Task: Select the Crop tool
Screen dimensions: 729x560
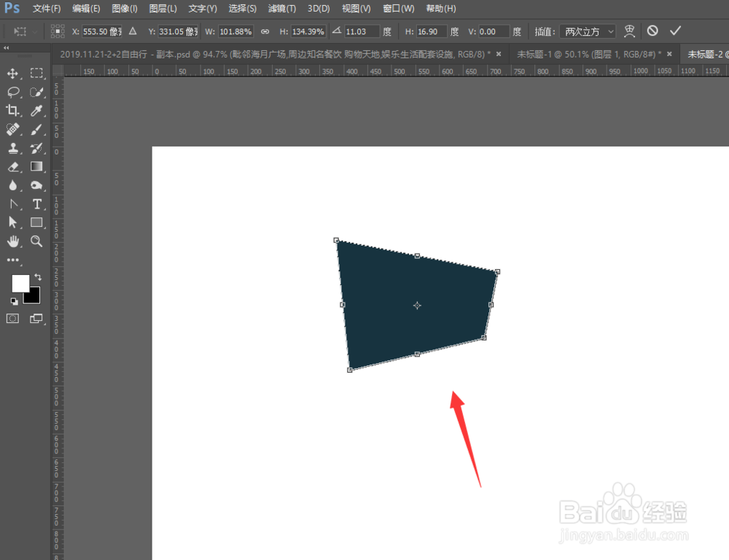Action: coord(12,110)
